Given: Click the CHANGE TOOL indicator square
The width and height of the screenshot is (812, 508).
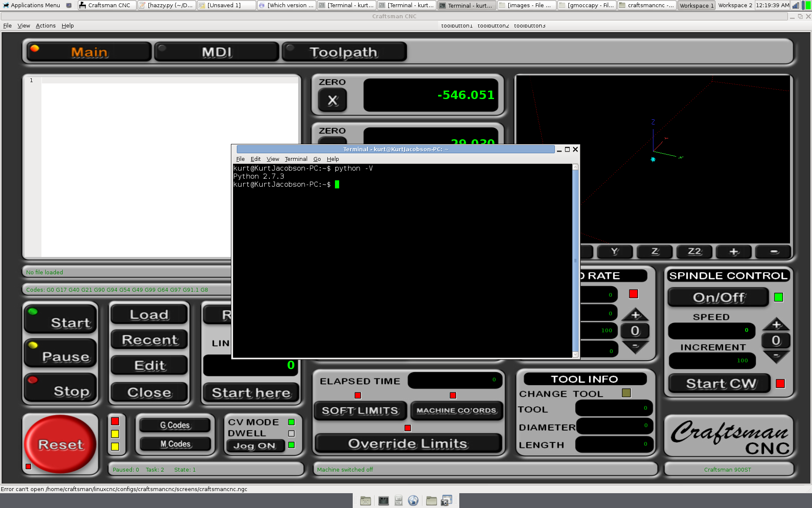Looking at the screenshot, I should 626,393.
